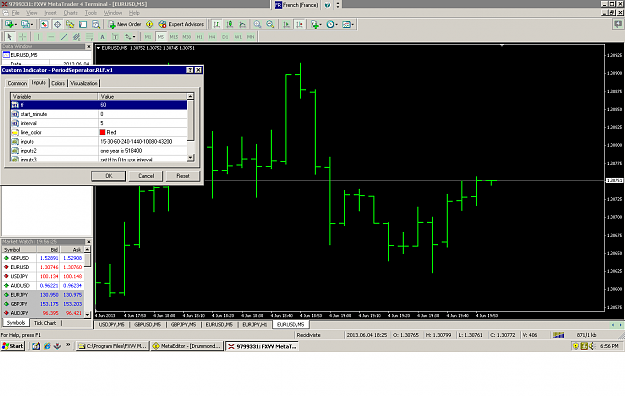The image size is (625, 396).
Task: Select the Text Label 'T' tool
Action: coord(115,37)
